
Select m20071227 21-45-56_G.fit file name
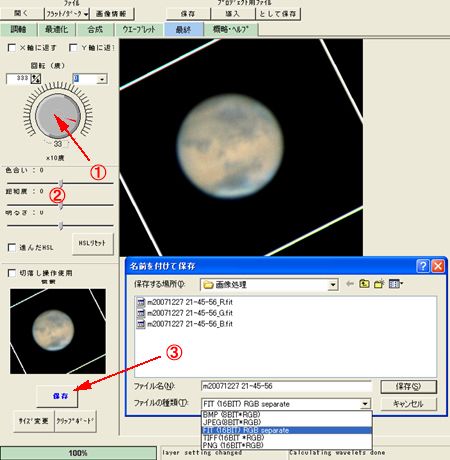(x=190, y=313)
